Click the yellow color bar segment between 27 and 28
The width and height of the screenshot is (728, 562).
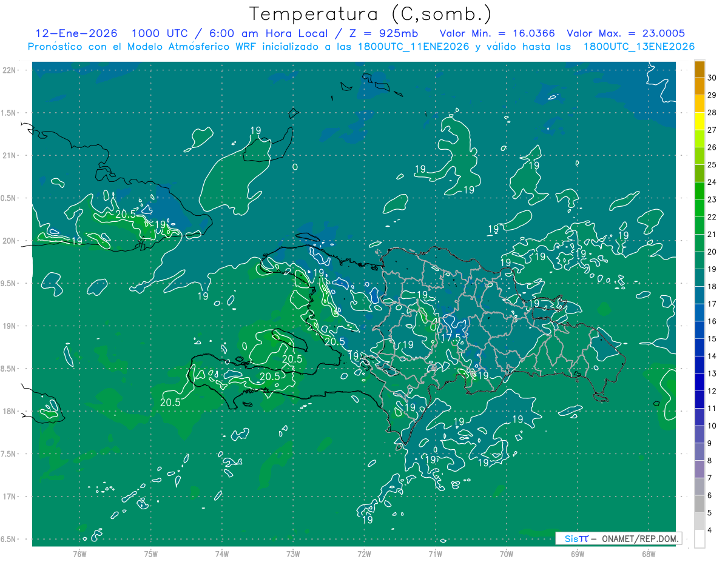[x=699, y=121]
